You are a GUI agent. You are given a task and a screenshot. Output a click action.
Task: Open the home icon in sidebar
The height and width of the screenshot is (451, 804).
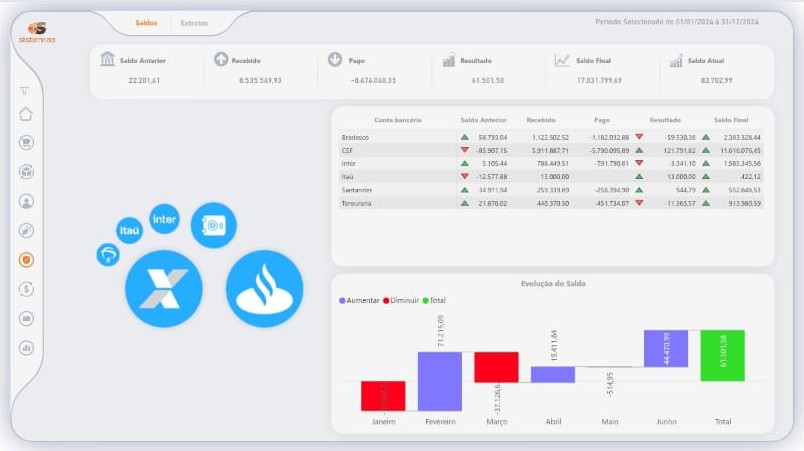26,114
